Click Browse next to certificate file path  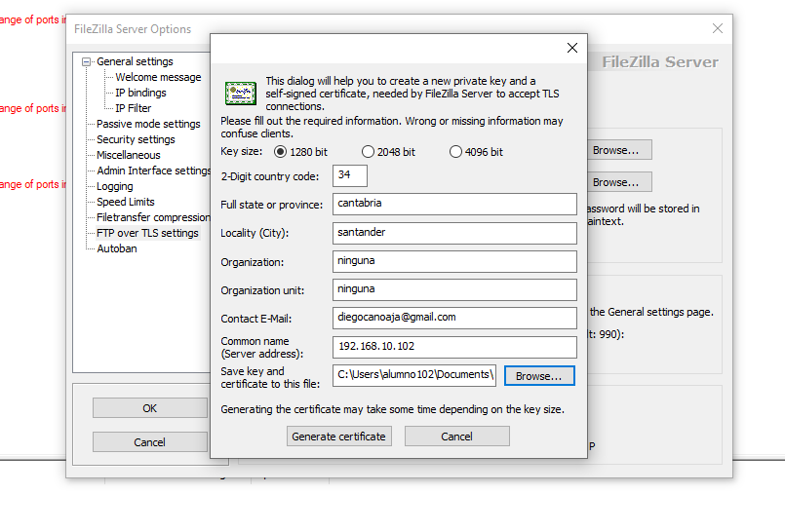[539, 376]
